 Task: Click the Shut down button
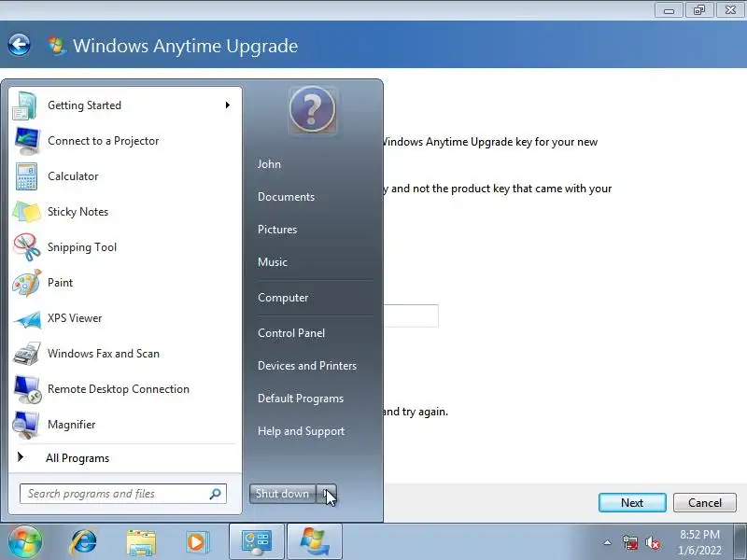click(x=283, y=494)
